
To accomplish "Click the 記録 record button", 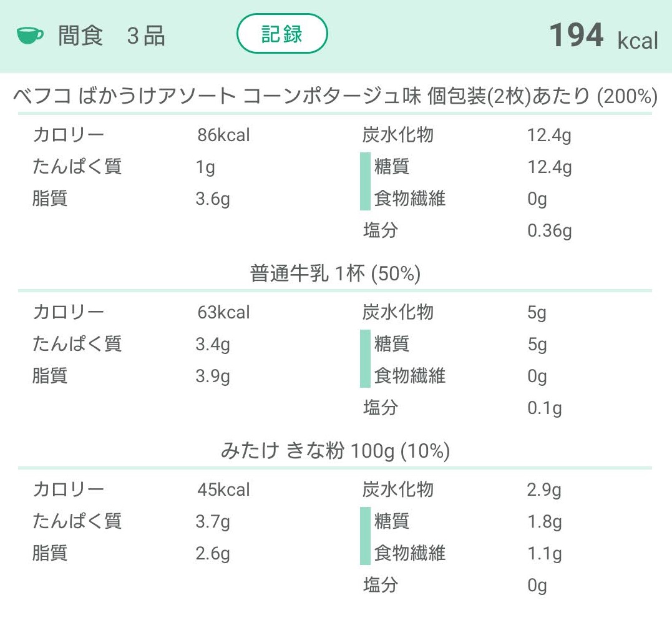I will point(282,34).
